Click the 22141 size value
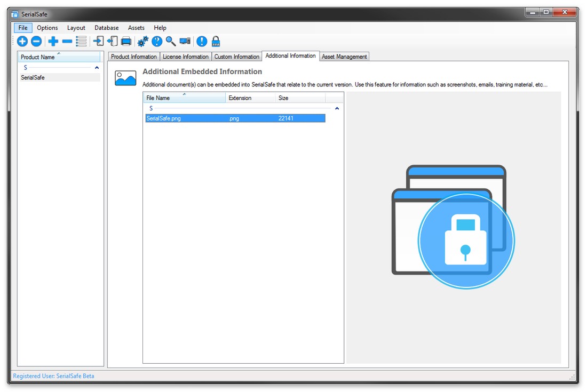 pyautogui.click(x=285, y=118)
